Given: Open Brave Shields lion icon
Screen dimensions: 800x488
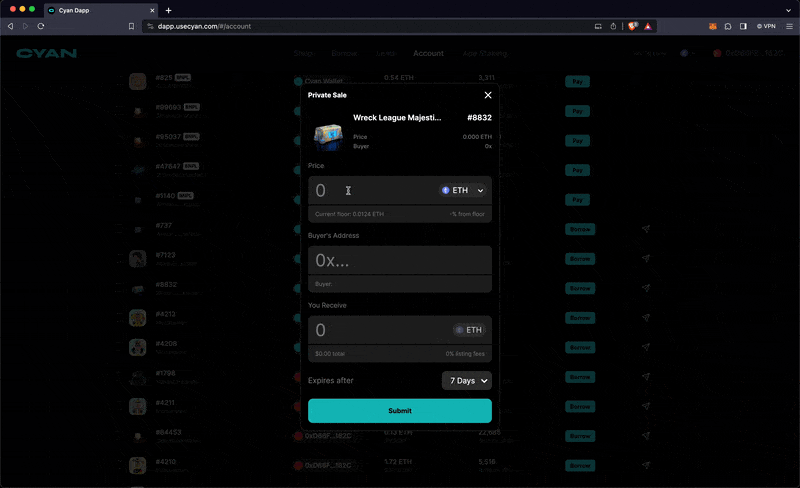Looking at the screenshot, I should point(633,26).
